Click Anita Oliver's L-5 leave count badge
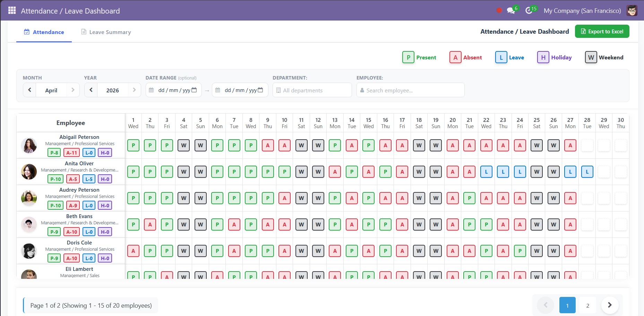 pos(89,179)
